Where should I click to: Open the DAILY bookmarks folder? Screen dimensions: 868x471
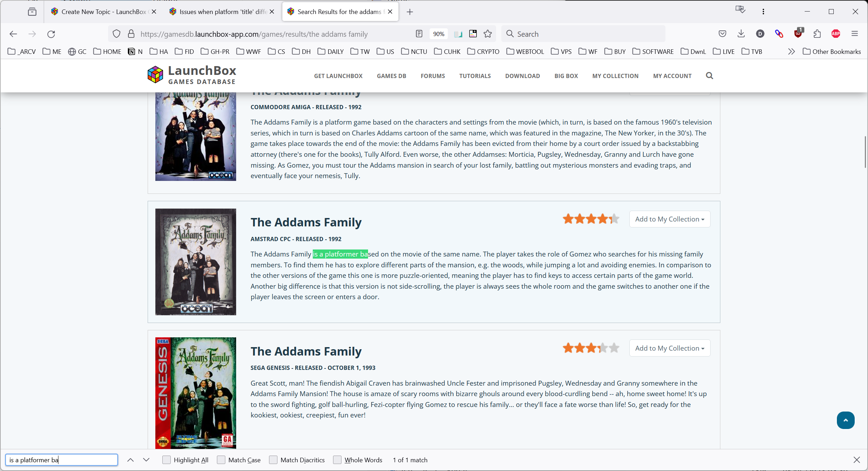(x=331, y=51)
